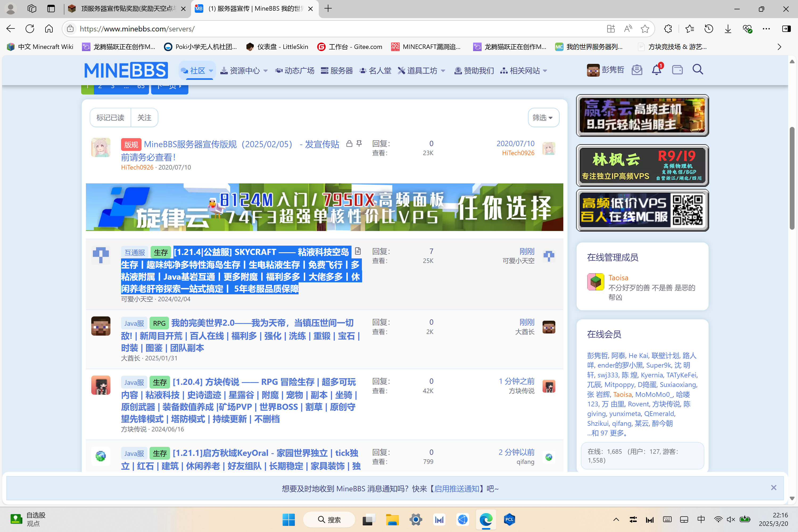The width and height of the screenshot is (798, 532).
Task: Click the 可爱小天空 avatar beside the SKYCRAFT thread
Action: coord(101,255)
